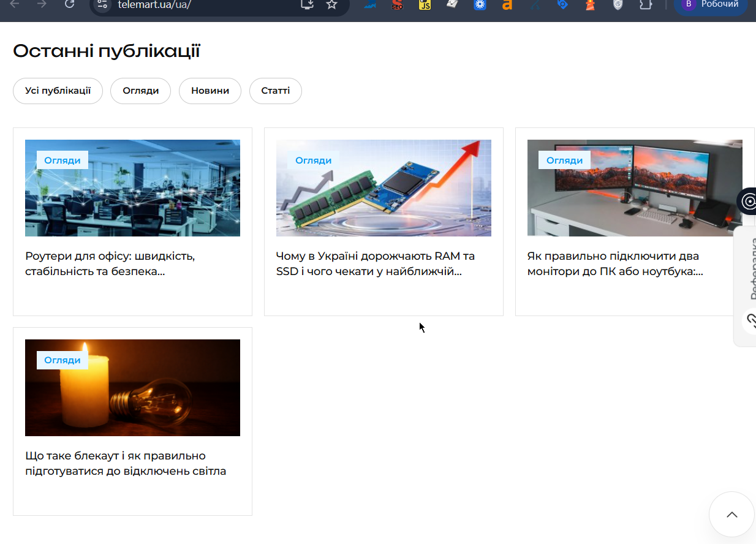
Task: Open article 'Чому в Україні дорожчають RAM'
Action: [376, 263]
